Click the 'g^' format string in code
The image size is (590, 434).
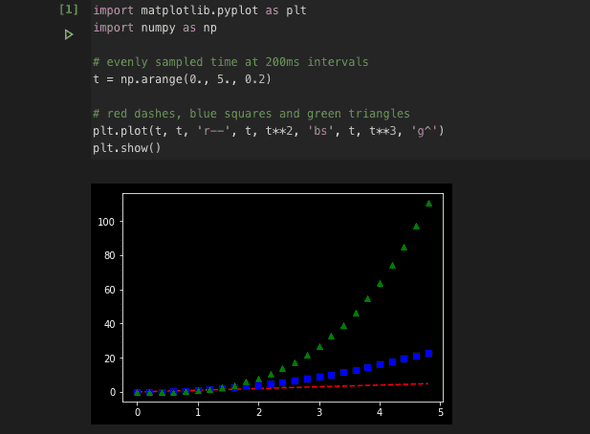coord(424,131)
